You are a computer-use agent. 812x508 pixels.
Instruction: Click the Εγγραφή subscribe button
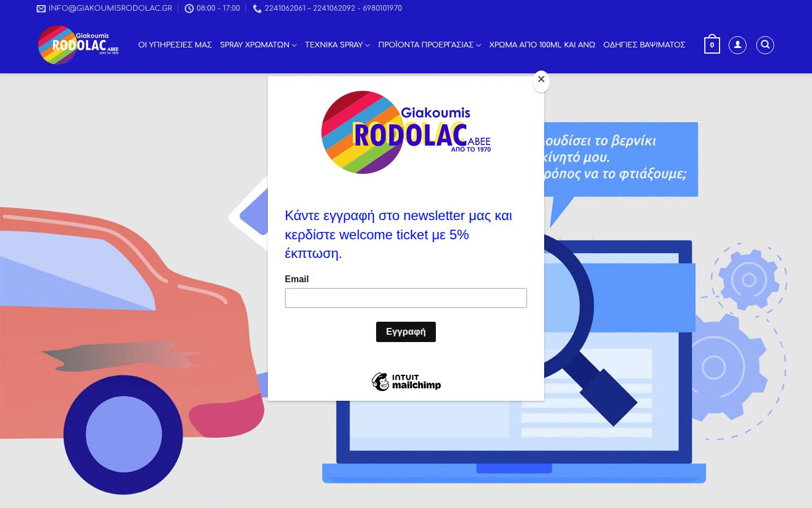406,332
